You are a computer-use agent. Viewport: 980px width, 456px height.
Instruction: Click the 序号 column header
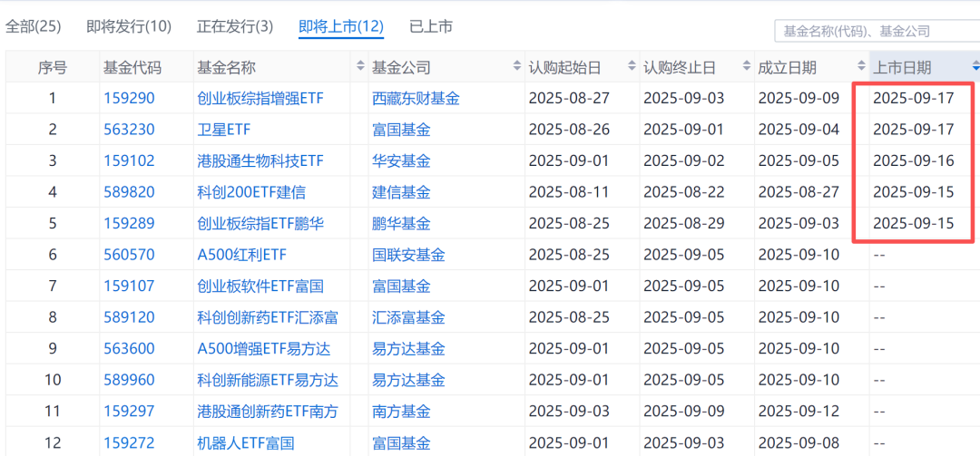point(53,67)
